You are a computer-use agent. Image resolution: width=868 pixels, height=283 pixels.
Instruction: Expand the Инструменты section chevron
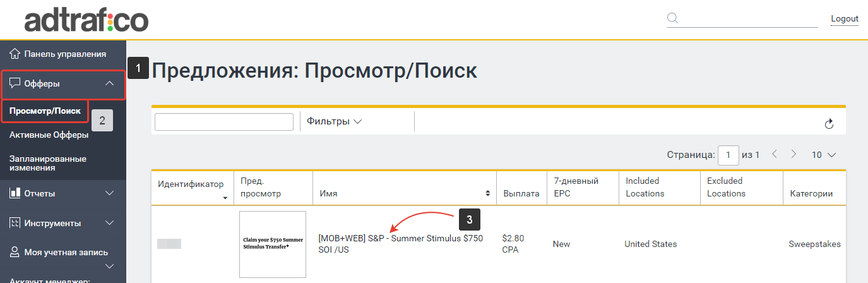109,223
